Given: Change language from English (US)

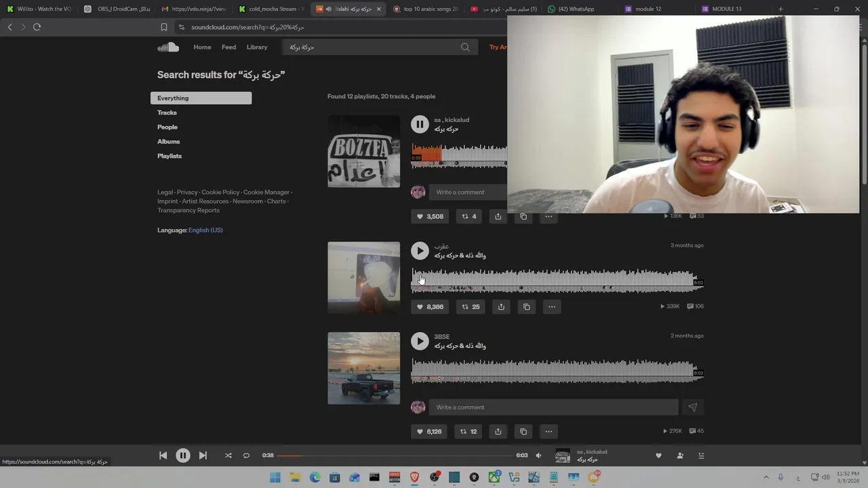Looking at the screenshot, I should (205, 230).
